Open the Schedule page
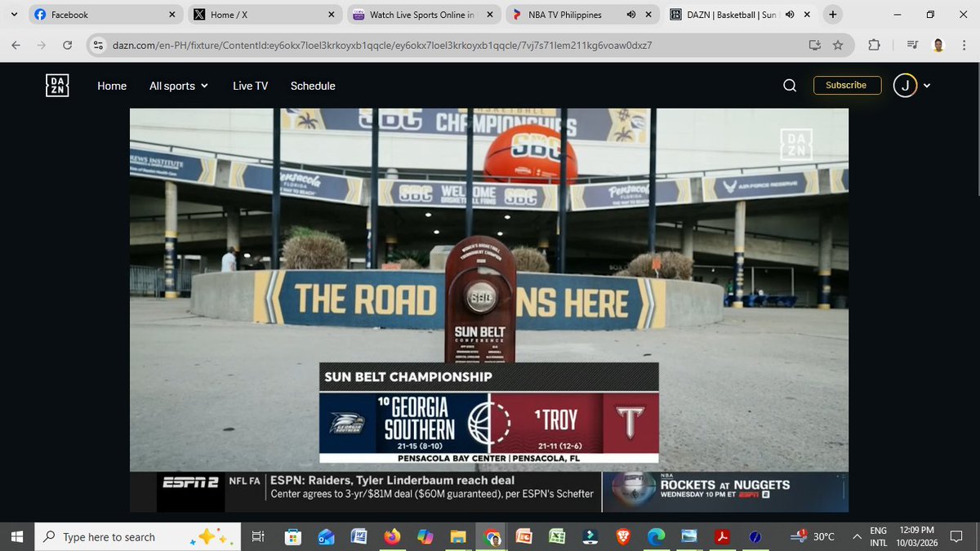 point(313,86)
